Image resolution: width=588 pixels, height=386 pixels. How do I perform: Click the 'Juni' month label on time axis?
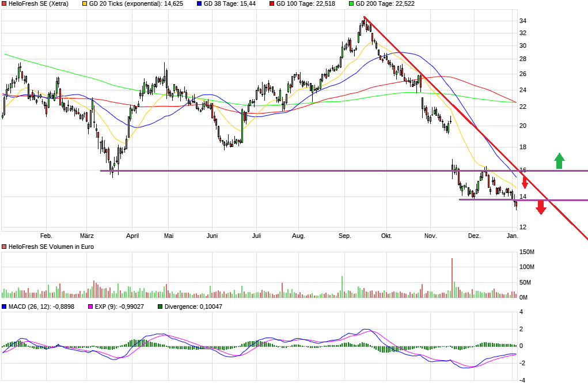tap(213, 236)
